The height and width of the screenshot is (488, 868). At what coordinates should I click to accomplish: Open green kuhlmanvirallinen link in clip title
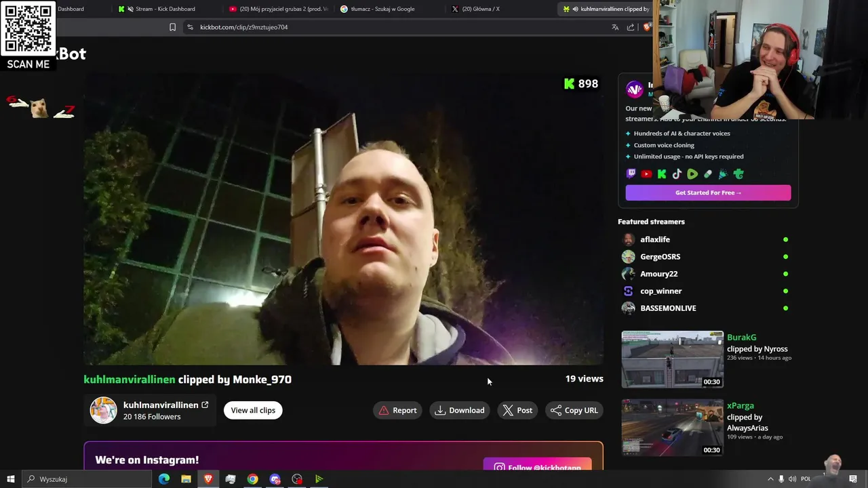(130, 380)
